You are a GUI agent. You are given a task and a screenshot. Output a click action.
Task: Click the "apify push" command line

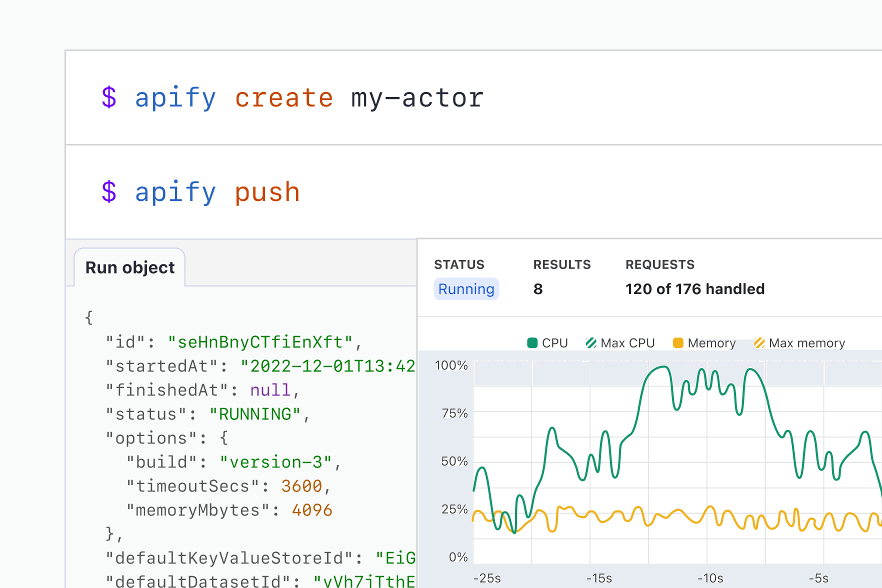point(200,192)
